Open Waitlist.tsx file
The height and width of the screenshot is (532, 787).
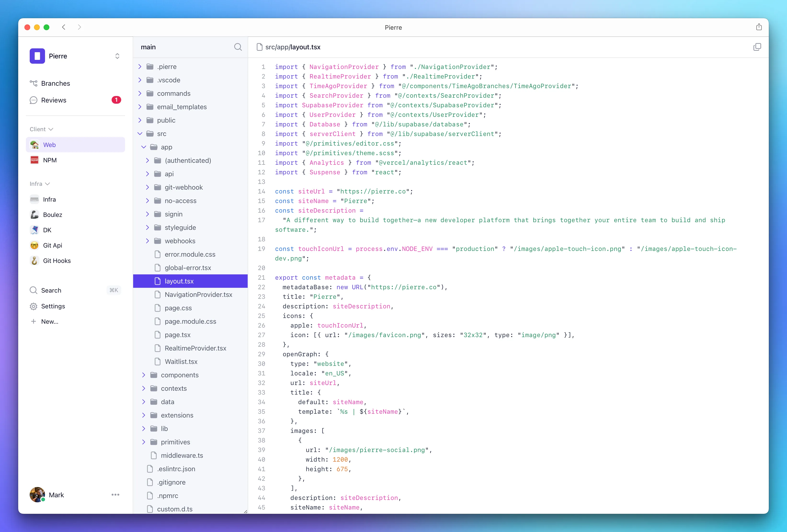point(190,362)
